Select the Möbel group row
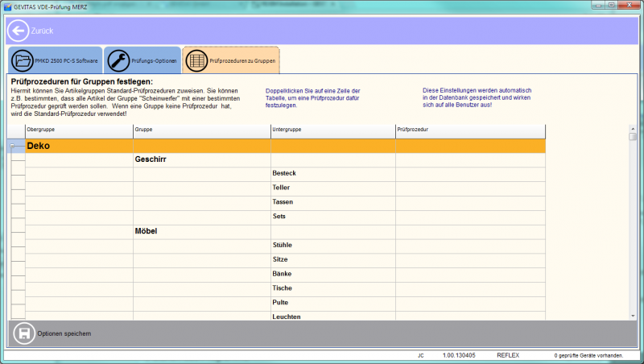The height and width of the screenshot is (364, 644). pyautogui.click(x=285, y=231)
